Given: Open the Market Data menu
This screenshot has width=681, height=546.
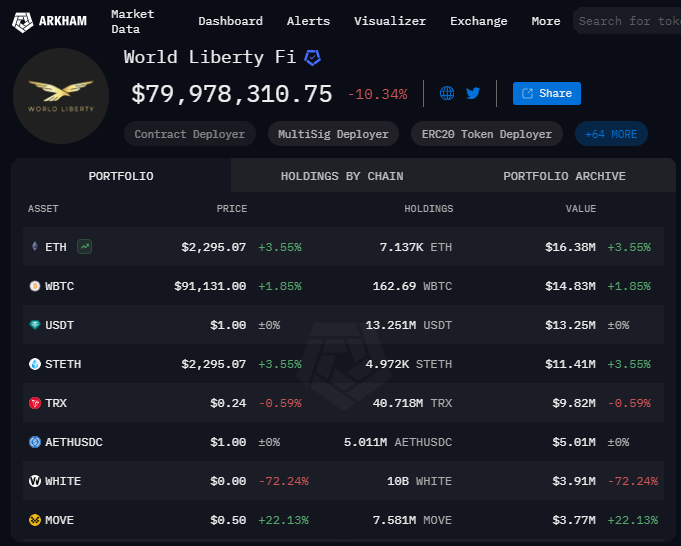Looking at the screenshot, I should click(x=132, y=22).
